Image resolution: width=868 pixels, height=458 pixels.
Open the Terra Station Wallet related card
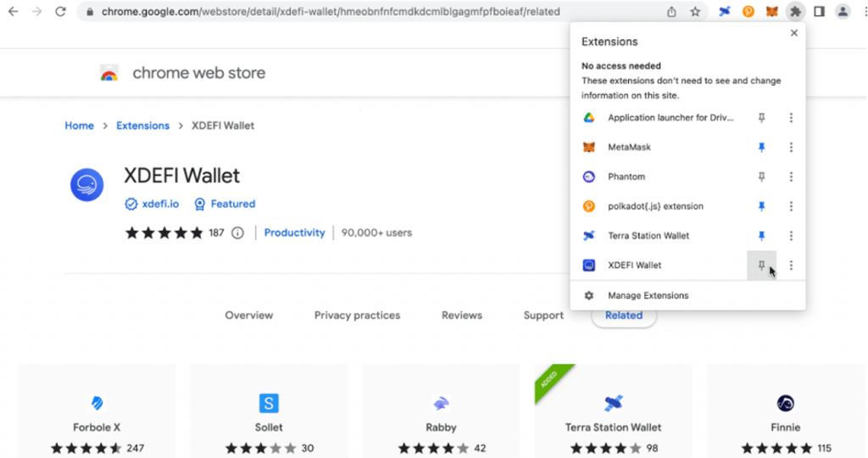[614, 411]
